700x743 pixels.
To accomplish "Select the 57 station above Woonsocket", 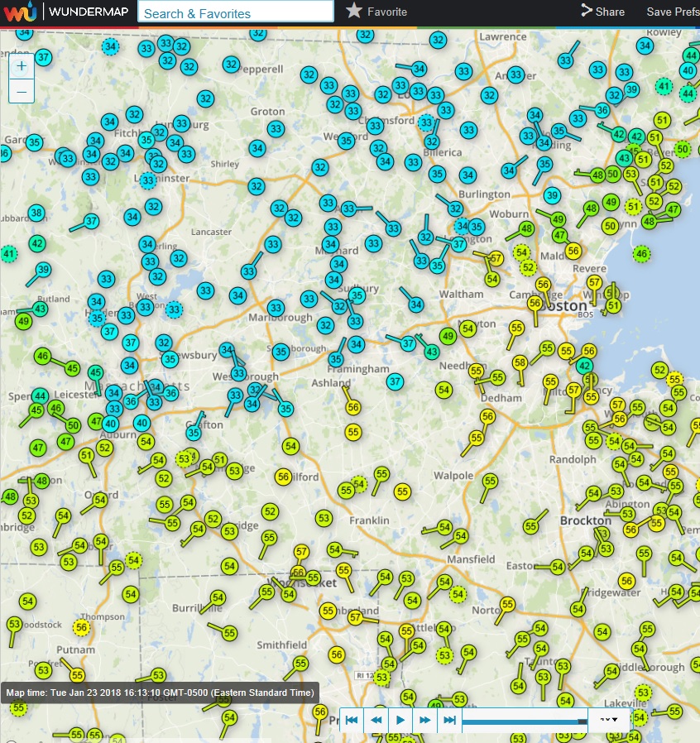I will tap(301, 552).
